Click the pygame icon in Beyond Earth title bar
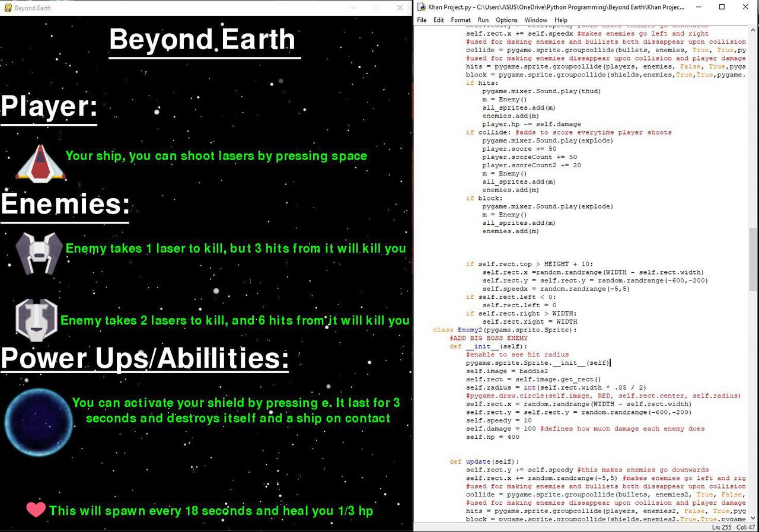Viewport: 759px width, 532px height. [8, 8]
